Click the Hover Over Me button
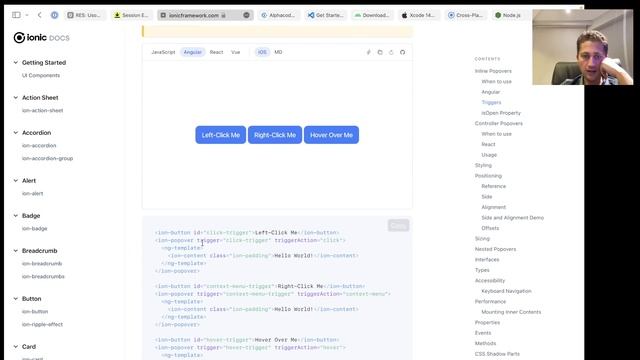Image resolution: width=640 pixels, height=360 pixels. point(331,135)
